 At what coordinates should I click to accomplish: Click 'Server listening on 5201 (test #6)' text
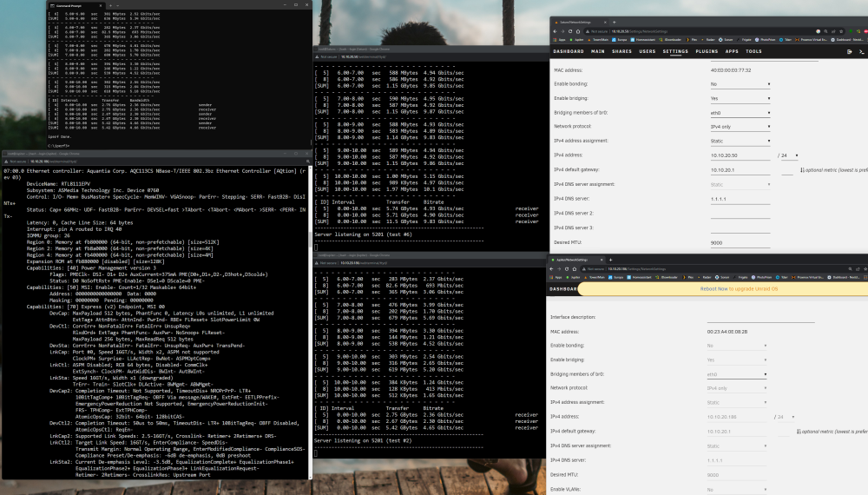click(363, 234)
